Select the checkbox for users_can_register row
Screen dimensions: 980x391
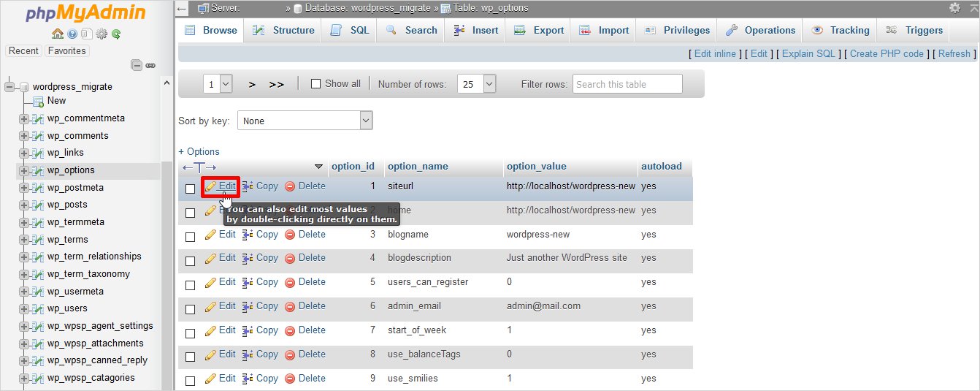click(x=190, y=285)
